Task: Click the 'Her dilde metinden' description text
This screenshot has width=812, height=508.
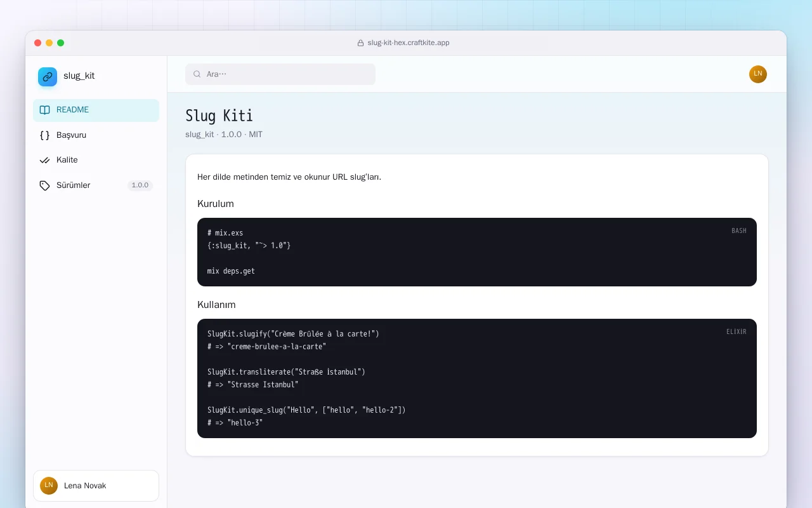Action: pos(289,177)
